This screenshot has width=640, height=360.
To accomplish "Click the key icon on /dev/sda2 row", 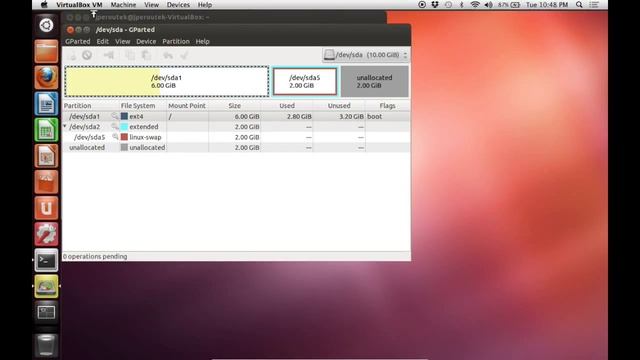I will click(x=115, y=127).
